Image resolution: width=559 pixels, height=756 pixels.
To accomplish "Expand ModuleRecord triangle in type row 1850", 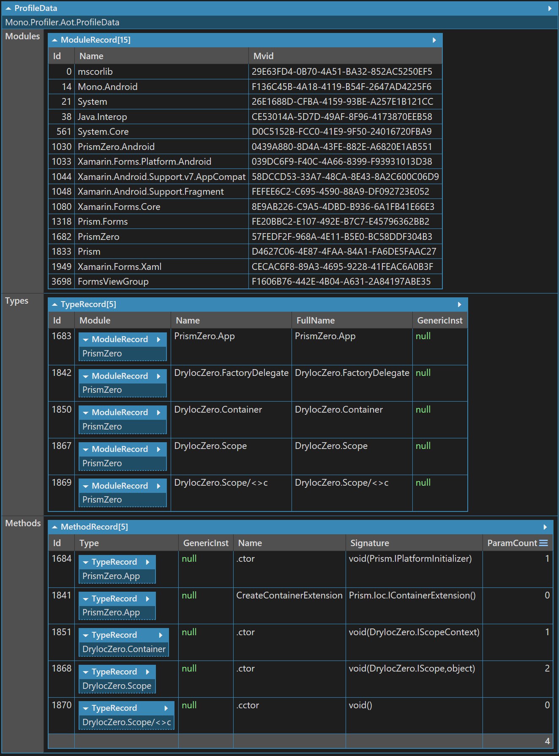I will tap(86, 413).
